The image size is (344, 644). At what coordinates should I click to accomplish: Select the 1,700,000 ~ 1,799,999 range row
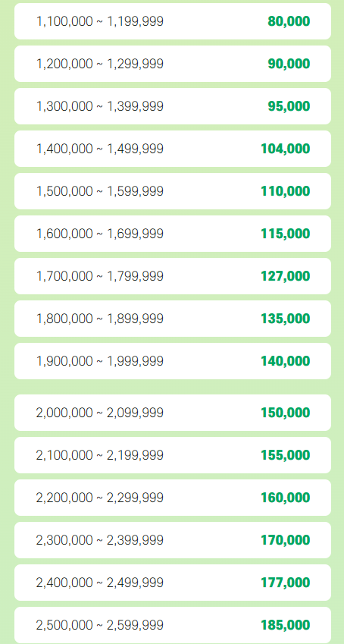coord(173,276)
